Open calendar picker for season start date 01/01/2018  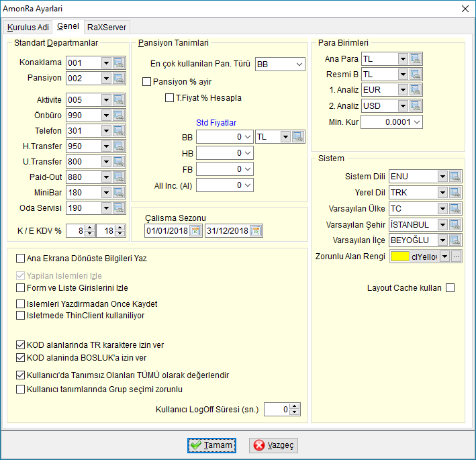pyautogui.click(x=196, y=231)
